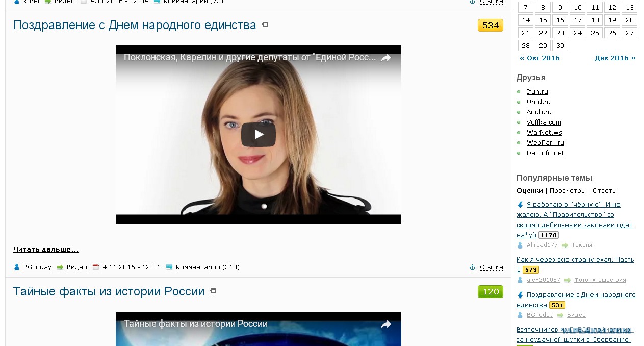
Task: Click Читать дальше link
Action: tap(46, 250)
